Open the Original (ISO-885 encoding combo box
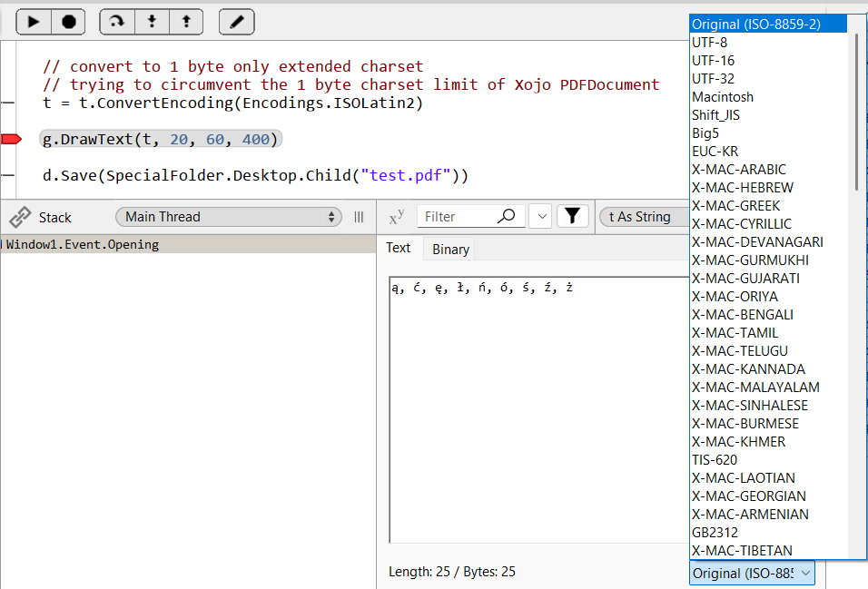The height and width of the screenshot is (589, 868). [x=752, y=573]
